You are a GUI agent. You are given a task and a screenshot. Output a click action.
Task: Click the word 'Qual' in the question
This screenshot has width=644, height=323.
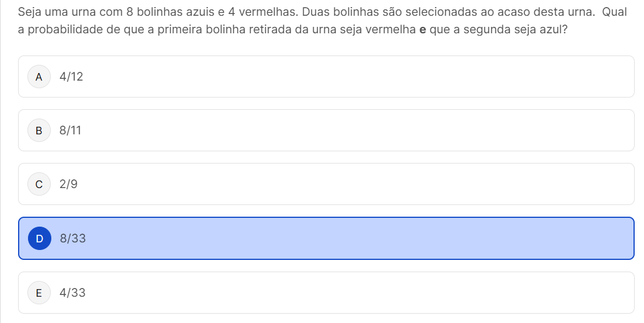(x=614, y=12)
